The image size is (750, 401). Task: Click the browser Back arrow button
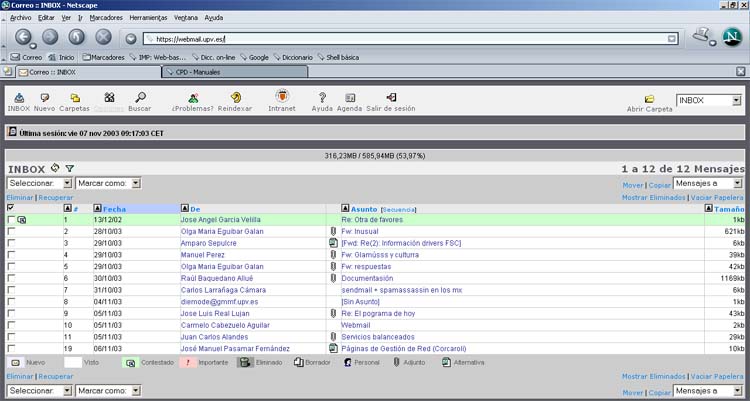coord(23,36)
